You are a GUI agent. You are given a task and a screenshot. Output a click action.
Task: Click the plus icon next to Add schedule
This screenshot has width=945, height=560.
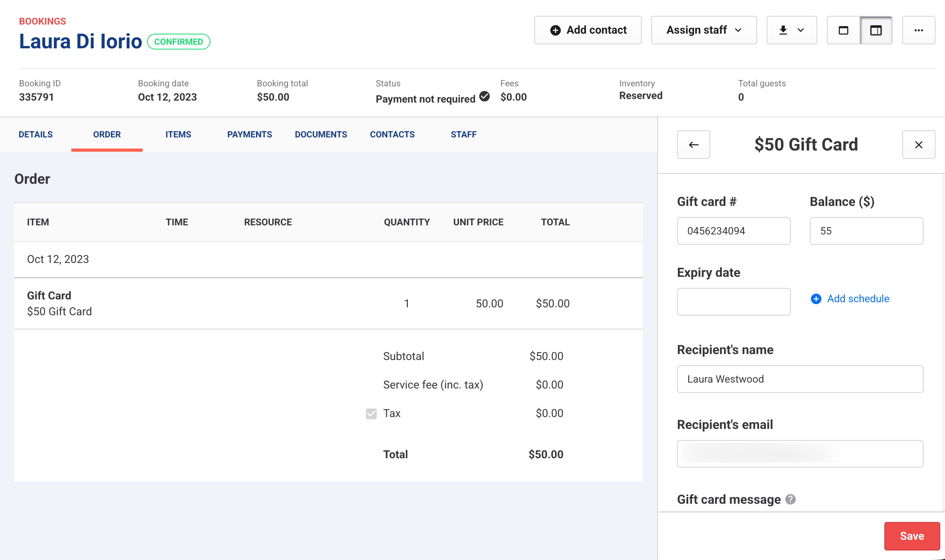(816, 299)
